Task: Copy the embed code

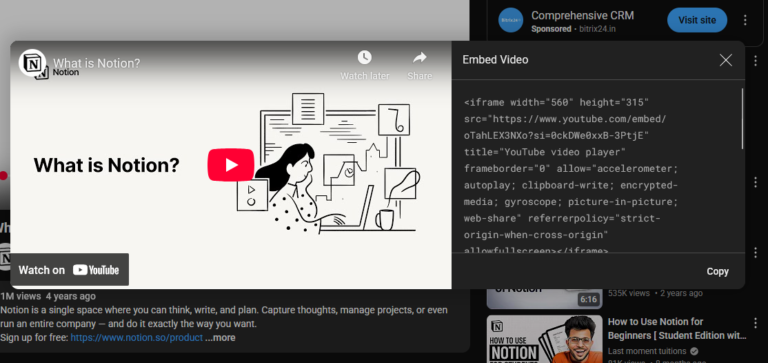Action: pos(717,271)
